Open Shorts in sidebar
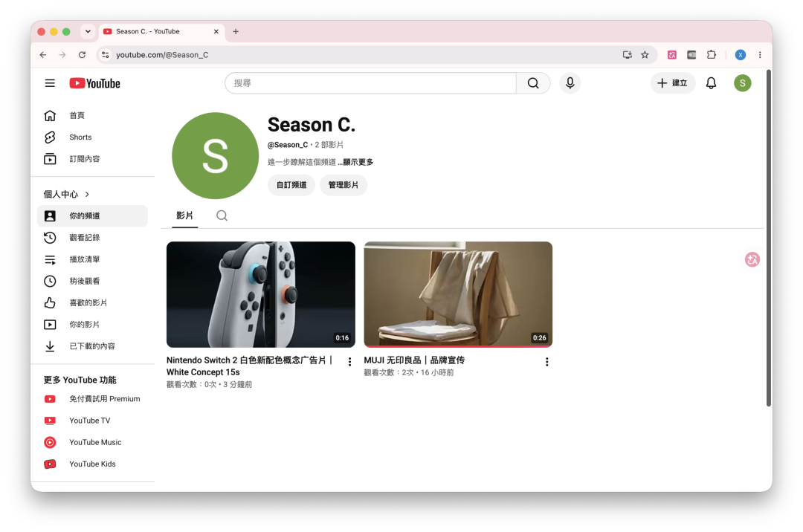 92,137
